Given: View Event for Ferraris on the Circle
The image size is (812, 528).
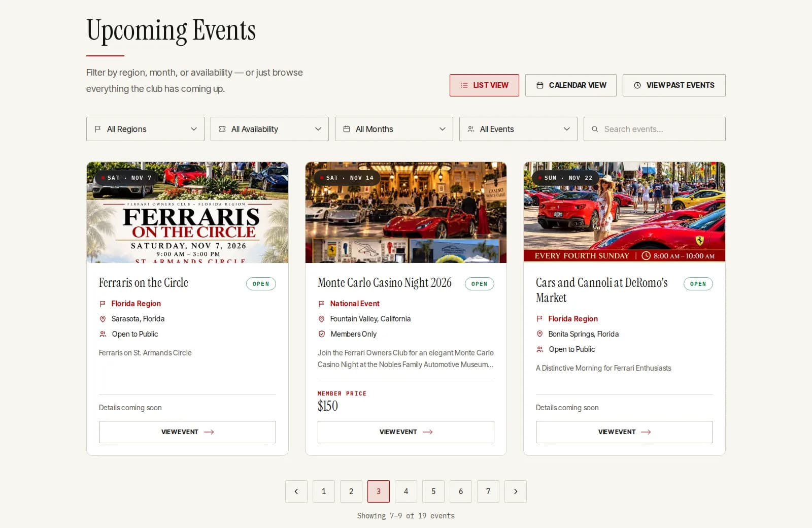Looking at the screenshot, I should [x=187, y=432].
